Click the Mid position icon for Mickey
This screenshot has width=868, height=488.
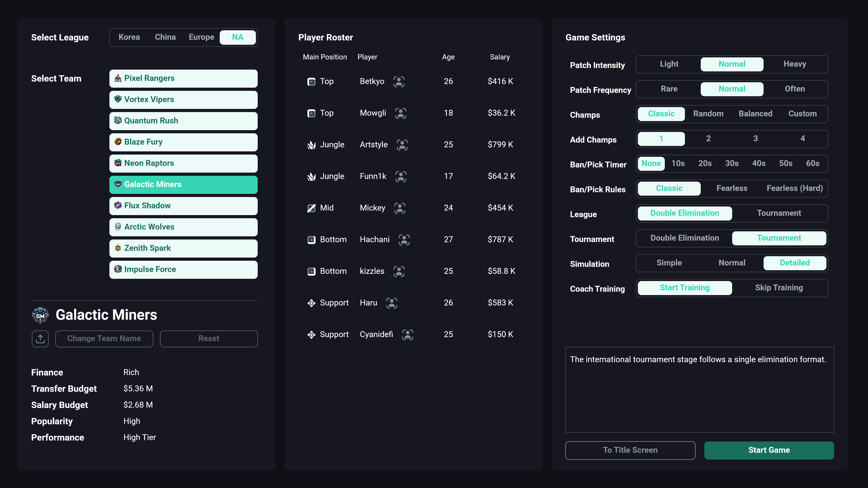311,208
